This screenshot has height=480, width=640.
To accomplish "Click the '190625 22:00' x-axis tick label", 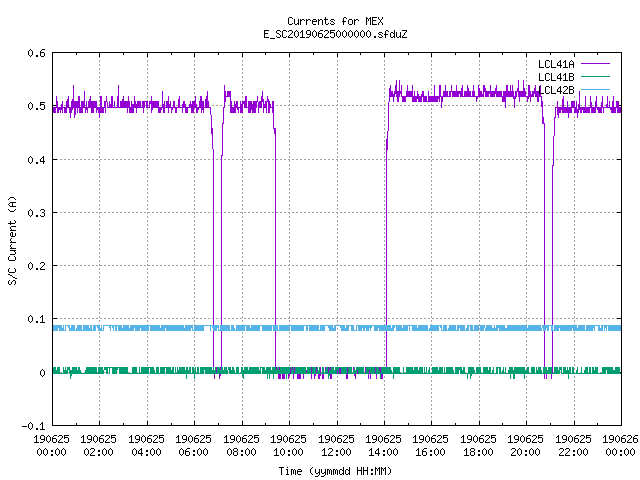I will click(573, 446).
